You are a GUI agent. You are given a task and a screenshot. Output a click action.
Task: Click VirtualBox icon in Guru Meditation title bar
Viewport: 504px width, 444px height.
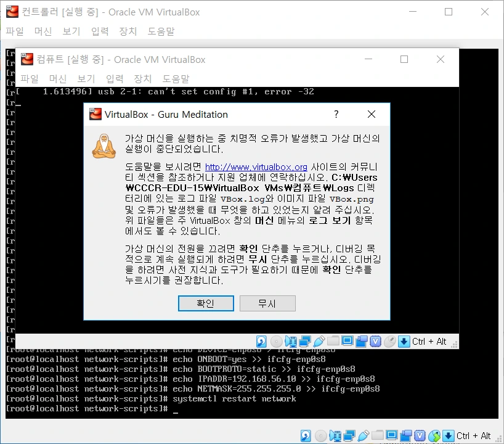[x=96, y=114]
